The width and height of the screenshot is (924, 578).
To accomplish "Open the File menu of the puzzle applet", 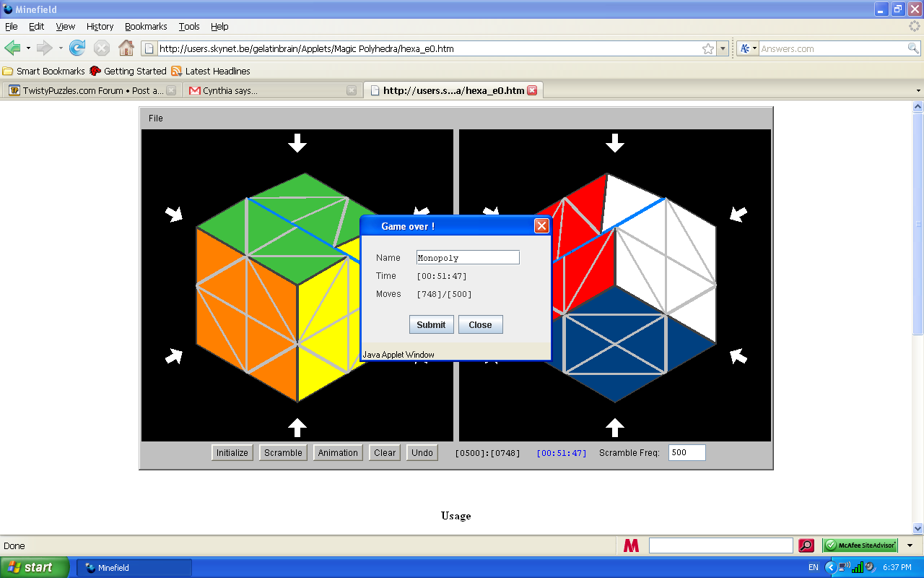I will (x=155, y=118).
